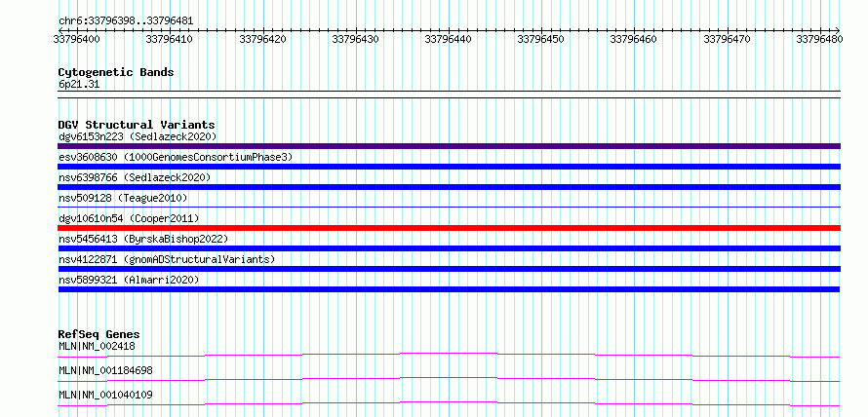Click ruler position 33796430
This screenshot has height=417, width=868.
(x=355, y=39)
